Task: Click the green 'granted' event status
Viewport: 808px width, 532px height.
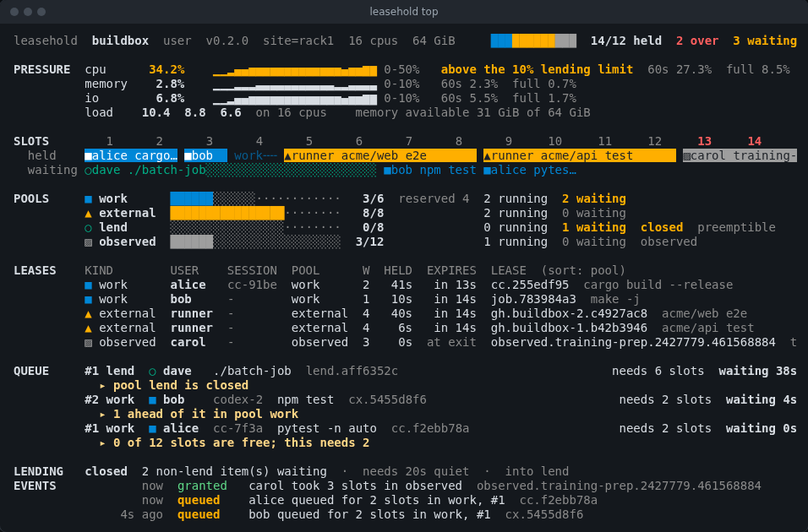Action: coord(202,486)
